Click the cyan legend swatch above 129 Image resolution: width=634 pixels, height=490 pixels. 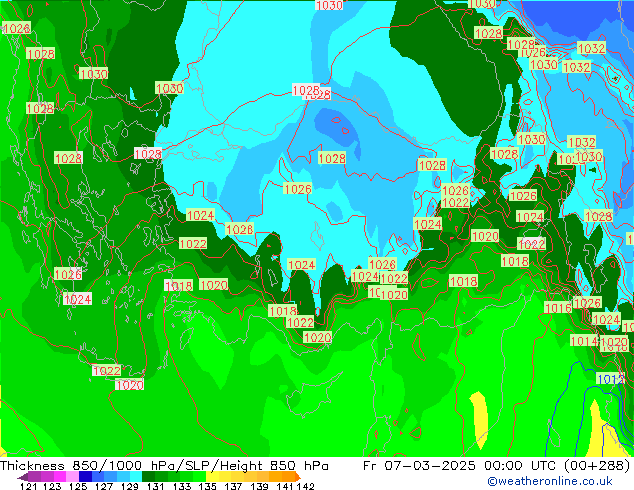point(136,477)
